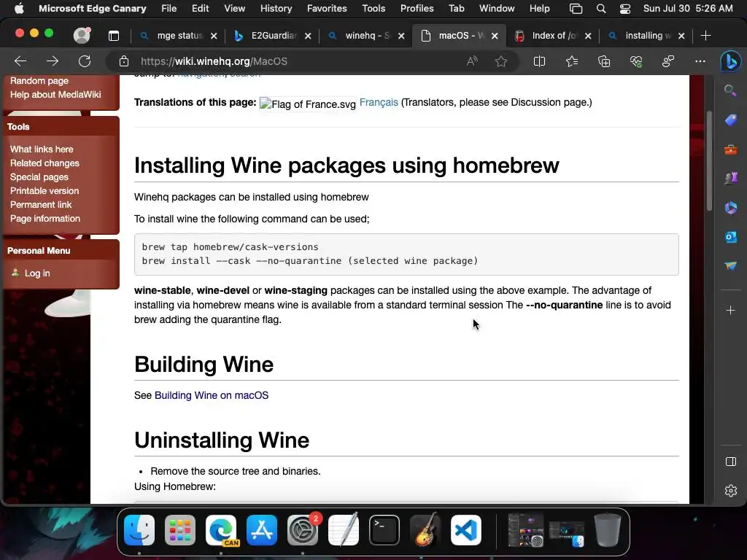Open What links here link
This screenshot has width=747, height=560.
42,149
